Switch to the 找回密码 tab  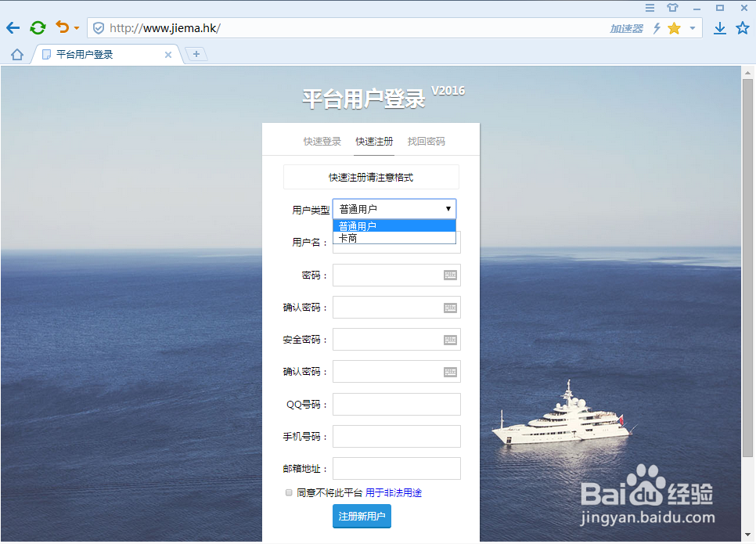coord(427,142)
